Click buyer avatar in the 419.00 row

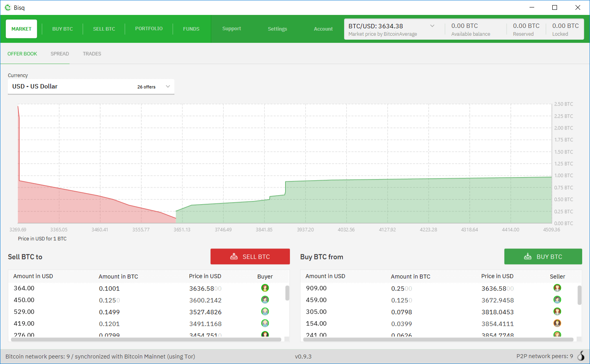[265, 323]
